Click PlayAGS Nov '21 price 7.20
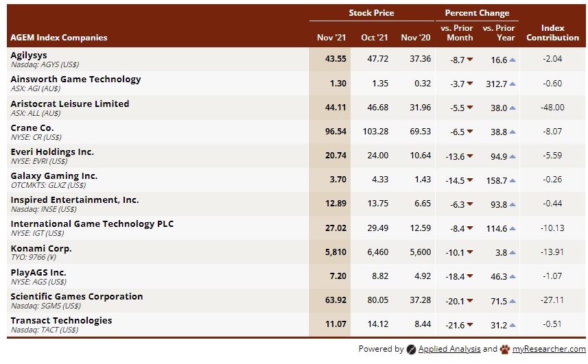The width and height of the screenshot is (588, 364). click(x=338, y=276)
